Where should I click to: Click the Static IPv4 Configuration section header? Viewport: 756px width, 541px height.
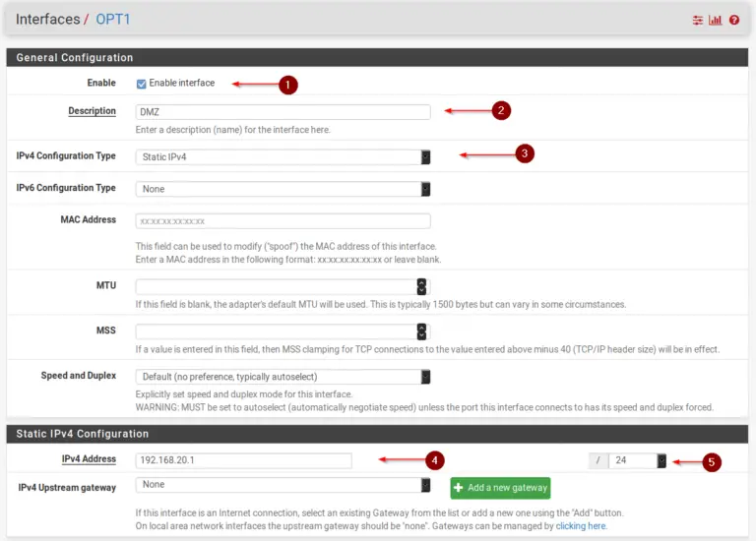(377, 434)
